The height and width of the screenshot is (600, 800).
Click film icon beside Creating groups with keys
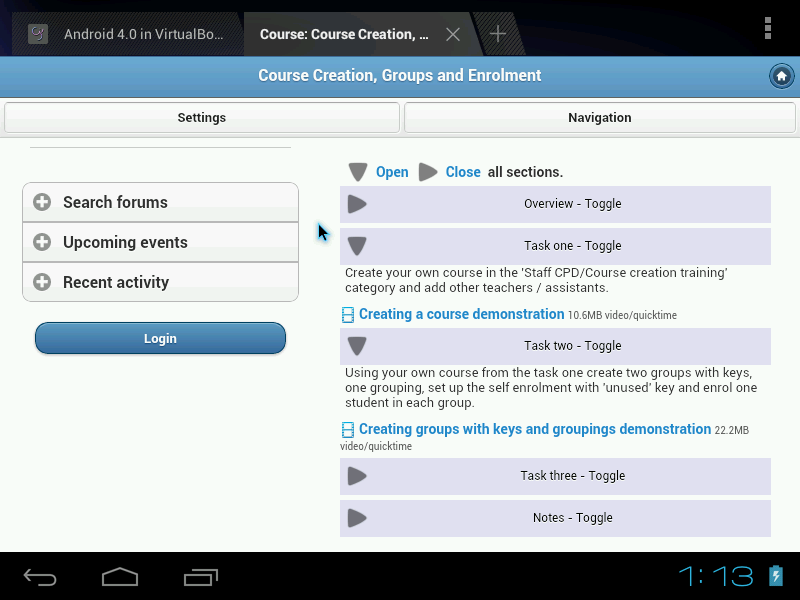(x=347, y=430)
